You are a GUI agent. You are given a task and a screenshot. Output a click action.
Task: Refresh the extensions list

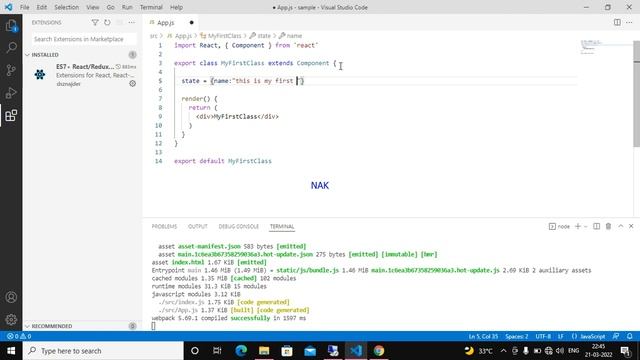pos(107,22)
